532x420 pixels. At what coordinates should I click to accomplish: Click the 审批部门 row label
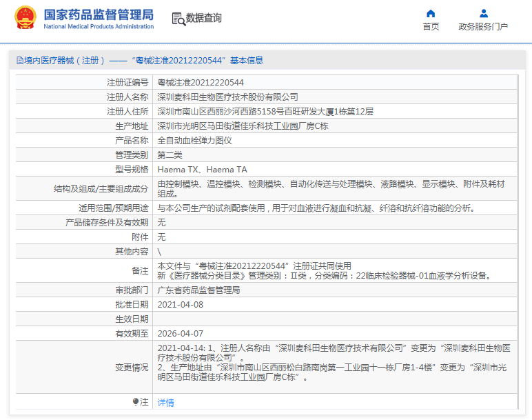(x=132, y=290)
